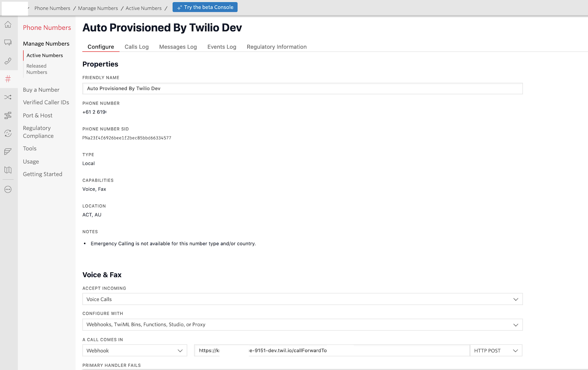Open the Webhook type dropdown for incoming calls
The width and height of the screenshot is (588, 370).
point(135,351)
